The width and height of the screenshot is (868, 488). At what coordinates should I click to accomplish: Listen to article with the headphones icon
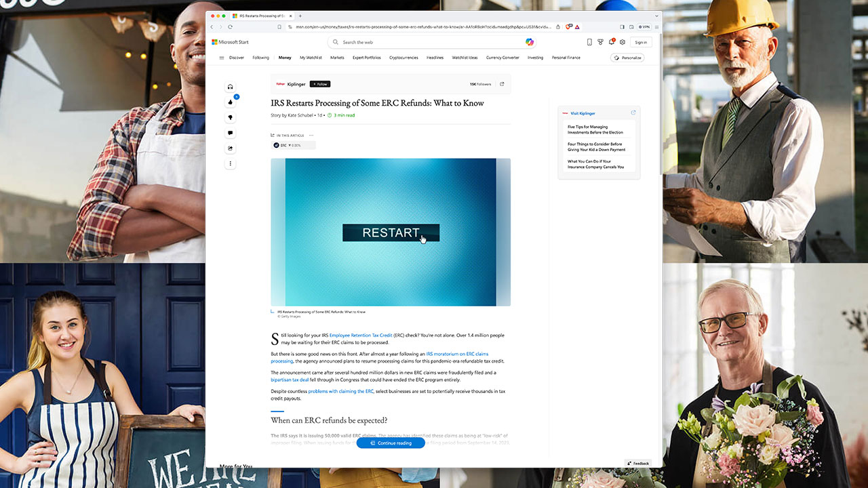[x=231, y=87]
